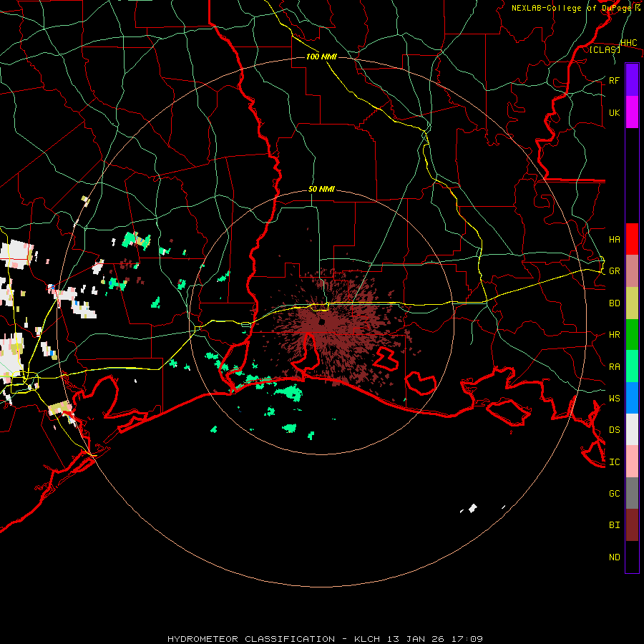Click the GC gray legend swatch

coord(632,493)
